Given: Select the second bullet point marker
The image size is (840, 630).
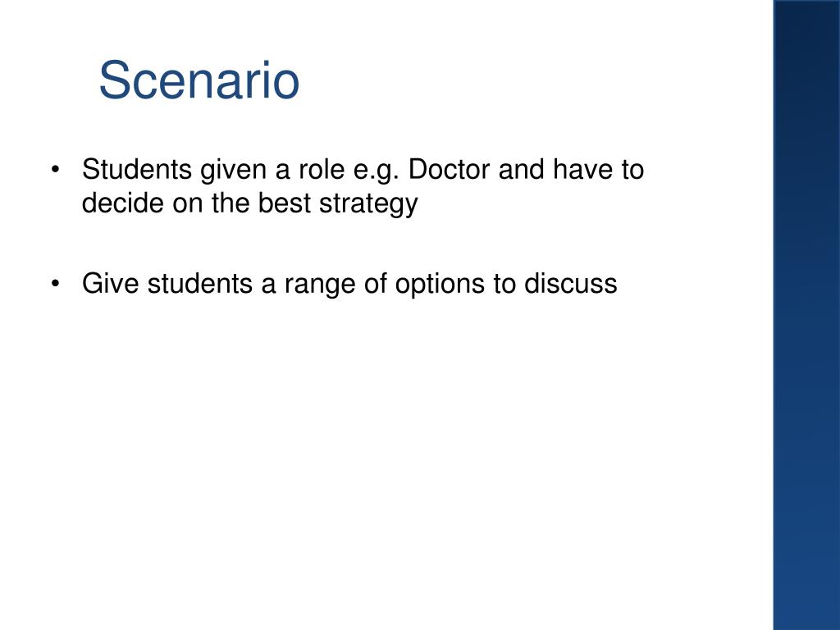Looking at the screenshot, I should pos(55,284).
